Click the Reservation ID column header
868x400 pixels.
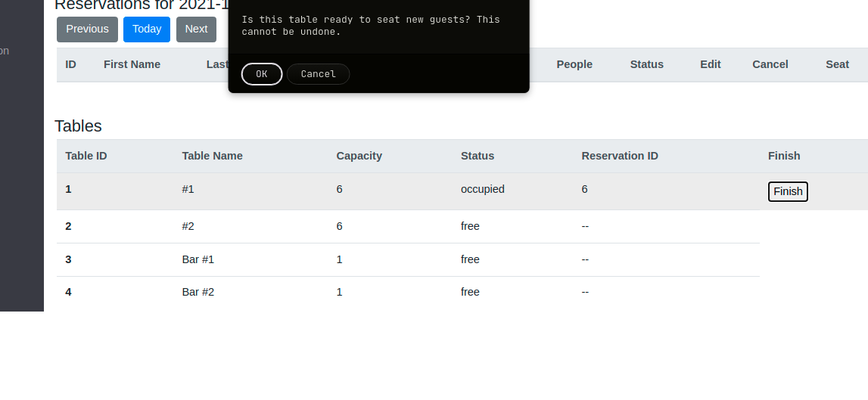coord(620,156)
